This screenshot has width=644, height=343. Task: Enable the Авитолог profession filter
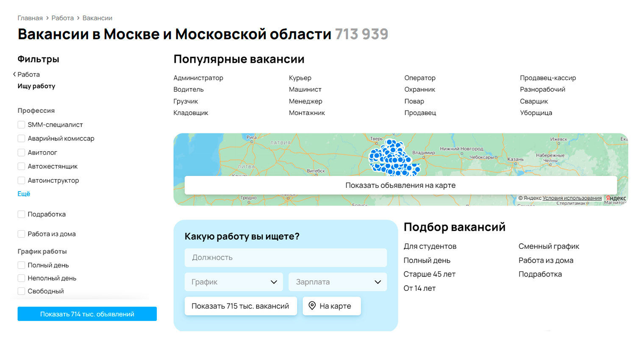tap(21, 153)
